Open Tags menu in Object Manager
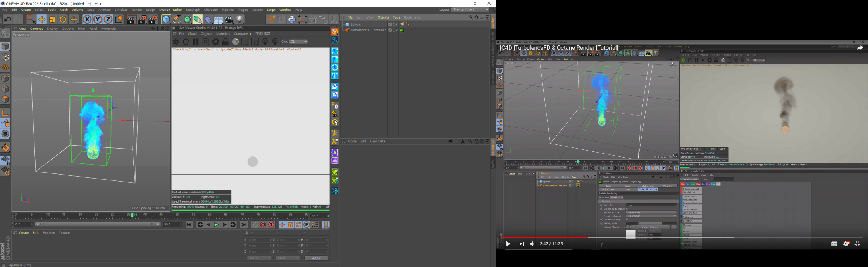 coord(396,17)
